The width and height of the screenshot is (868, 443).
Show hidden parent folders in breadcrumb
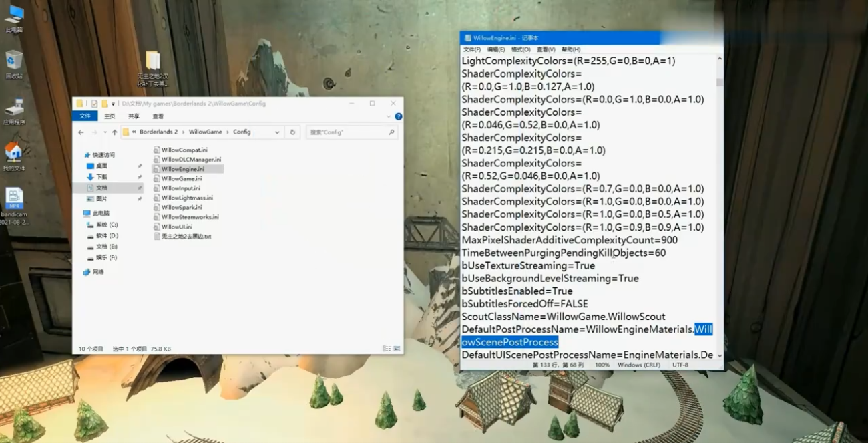[134, 132]
